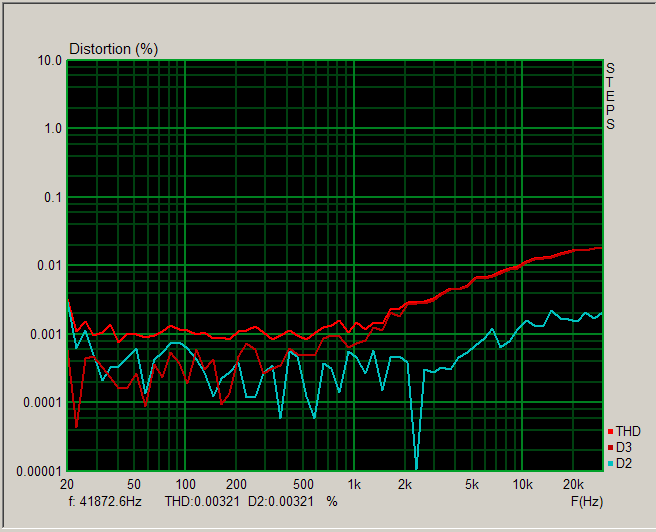Click the 200 x-axis label
Viewport: 656px width, 532px height.
(236, 484)
